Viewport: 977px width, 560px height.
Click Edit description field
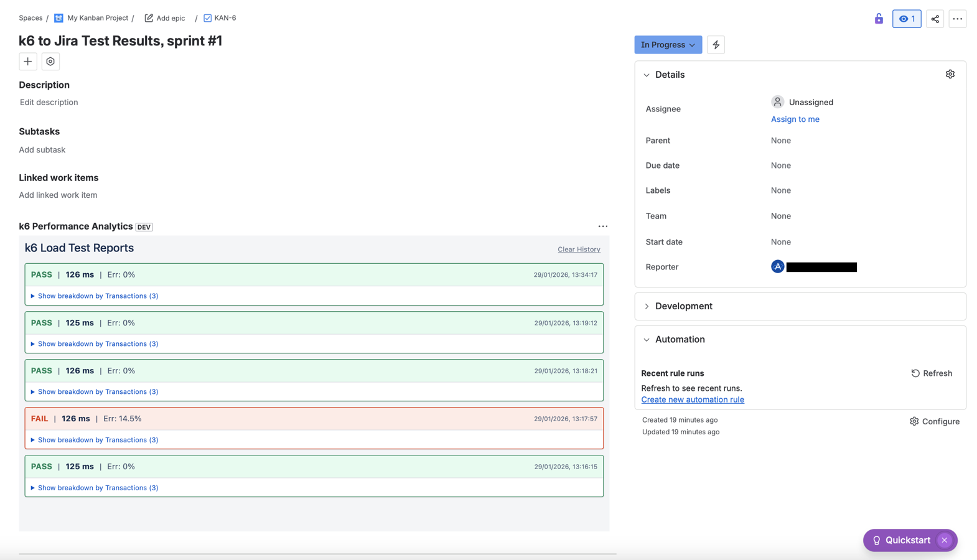click(49, 102)
